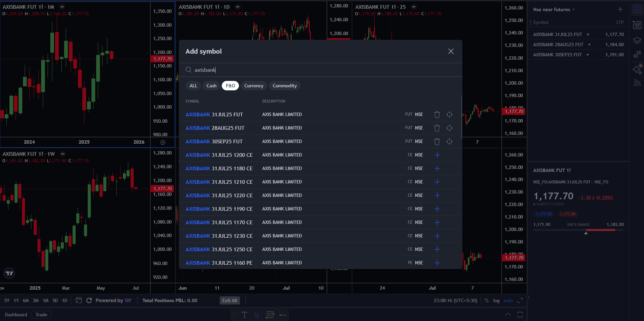The width and height of the screenshot is (644, 321).
Task: Click the TradingView logo on 1W chart
Action: 9,273
